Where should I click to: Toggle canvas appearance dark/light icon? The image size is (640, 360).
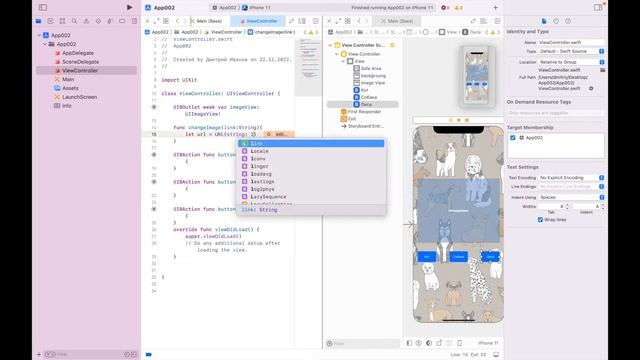429,343
